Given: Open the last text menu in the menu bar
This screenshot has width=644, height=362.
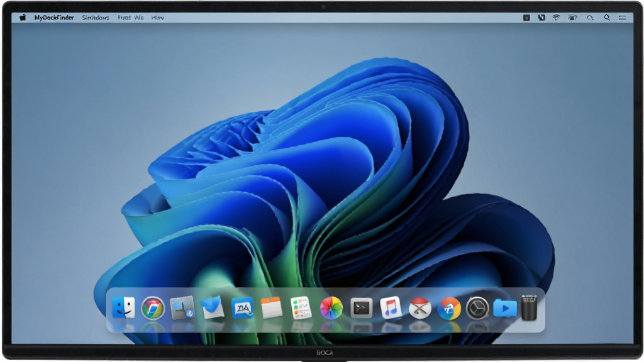Looking at the screenshot, I should (x=157, y=18).
